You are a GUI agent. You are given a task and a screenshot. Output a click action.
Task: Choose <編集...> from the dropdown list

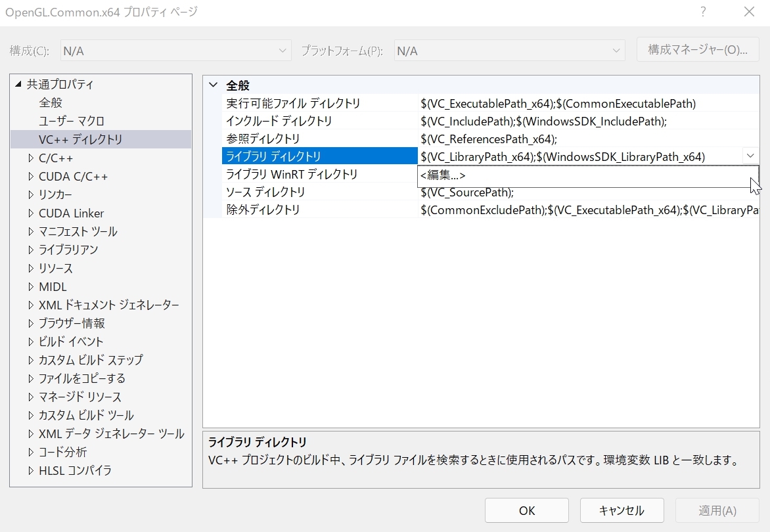[x=443, y=175]
